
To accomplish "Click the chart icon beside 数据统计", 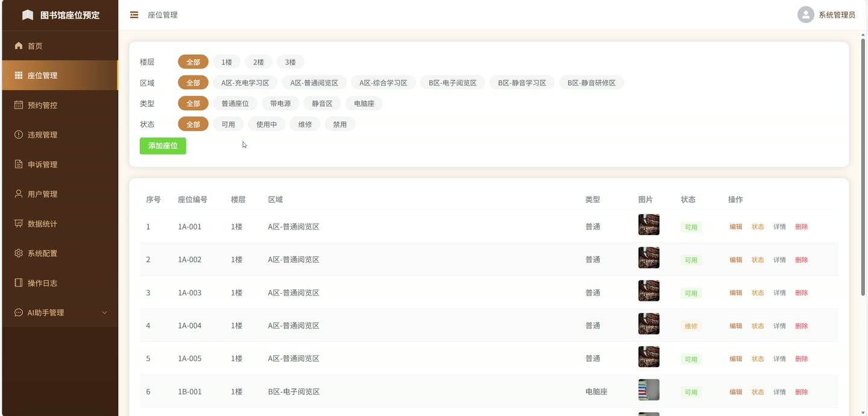I will (x=19, y=223).
